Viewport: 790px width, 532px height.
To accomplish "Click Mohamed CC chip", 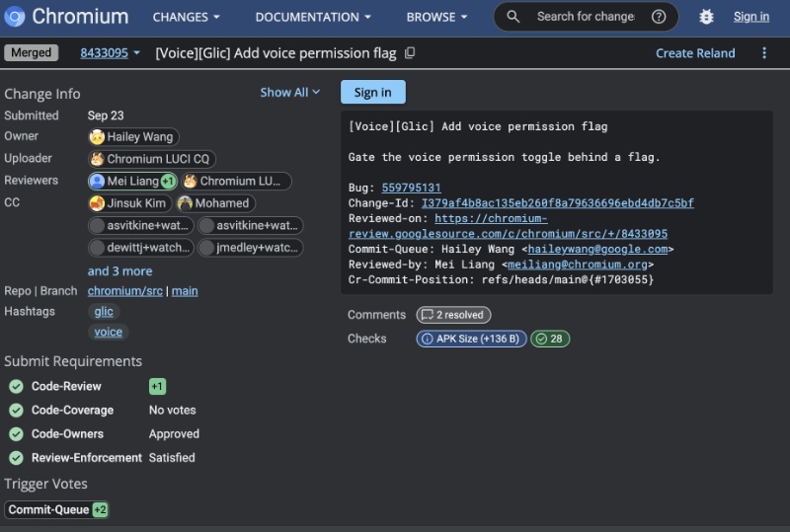I will 215,203.
